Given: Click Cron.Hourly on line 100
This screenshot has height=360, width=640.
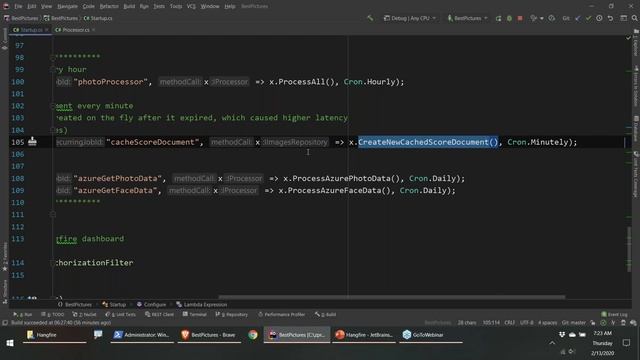Looking at the screenshot, I should point(369,82).
